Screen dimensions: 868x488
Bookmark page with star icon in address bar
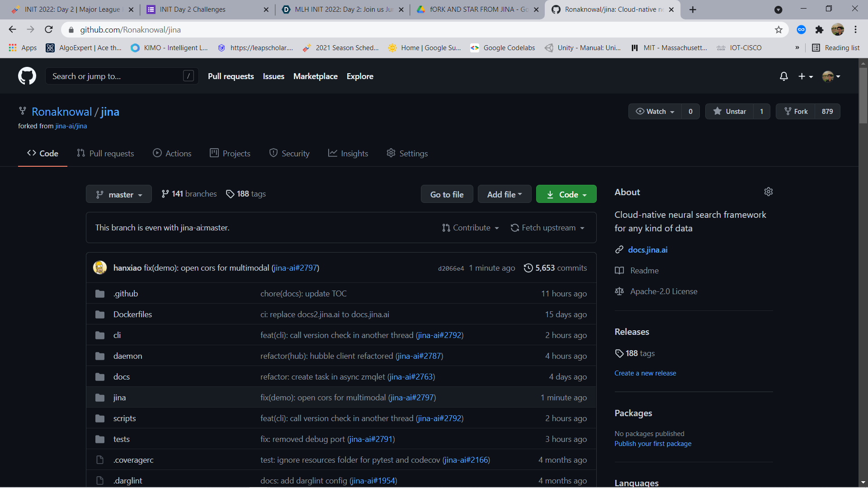pyautogui.click(x=778, y=30)
